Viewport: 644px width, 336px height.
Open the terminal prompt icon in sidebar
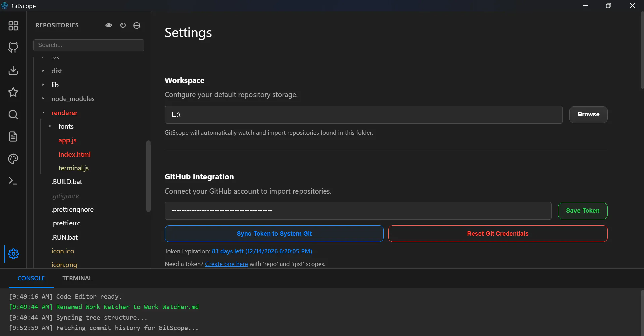pos(13,181)
